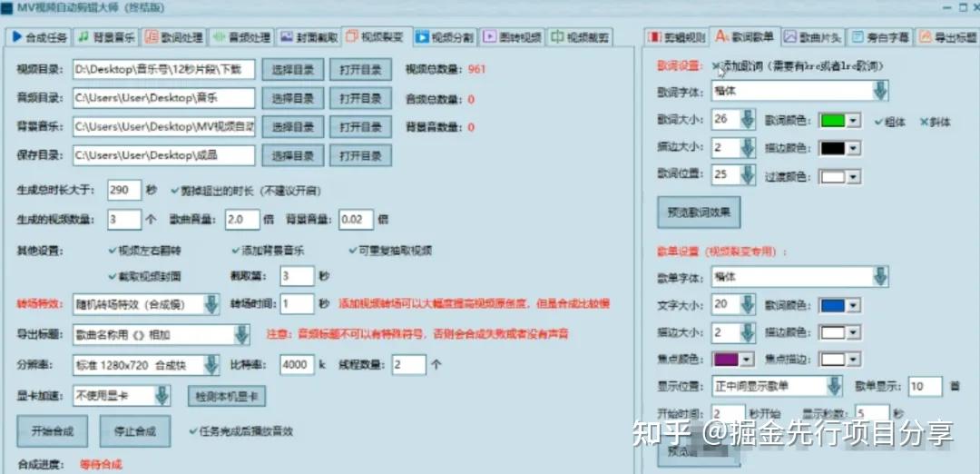The width and height of the screenshot is (980, 474).
Task: Open the 歌词大小 size dropdown arrow
Action: pyautogui.click(x=748, y=119)
